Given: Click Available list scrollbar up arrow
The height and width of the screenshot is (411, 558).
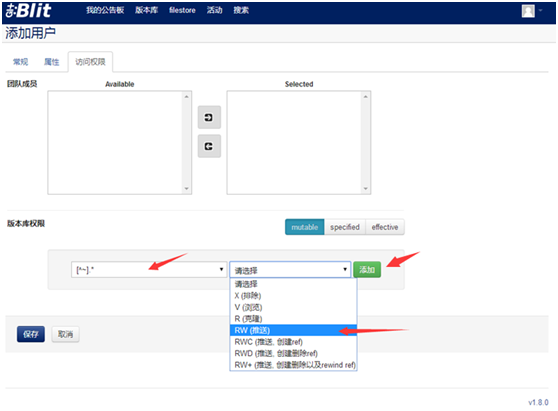Looking at the screenshot, I should click(x=186, y=96).
